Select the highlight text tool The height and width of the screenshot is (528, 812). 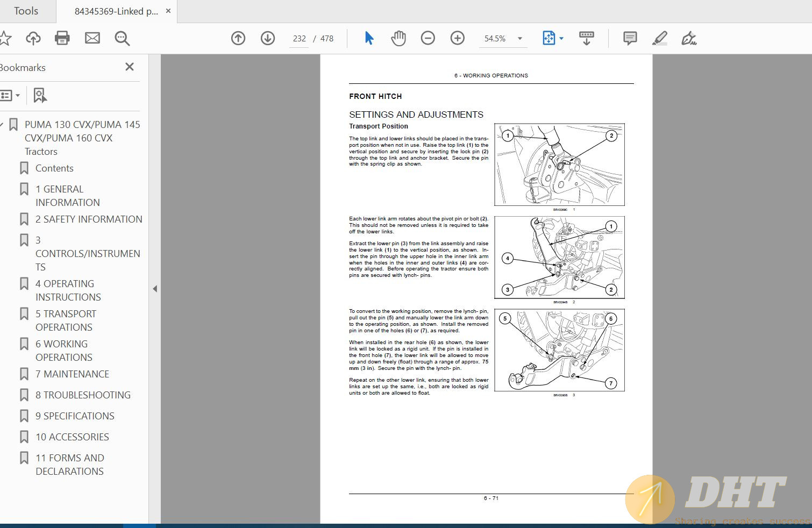click(659, 38)
